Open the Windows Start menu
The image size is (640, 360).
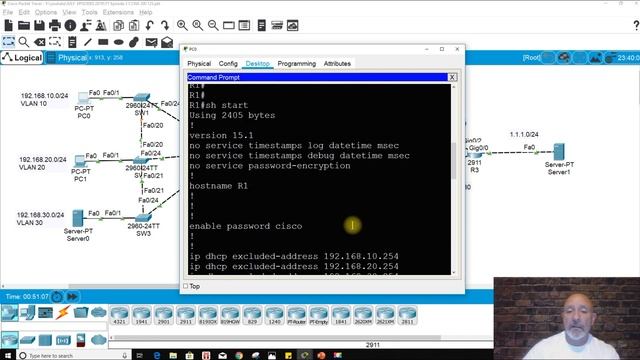[8, 356]
